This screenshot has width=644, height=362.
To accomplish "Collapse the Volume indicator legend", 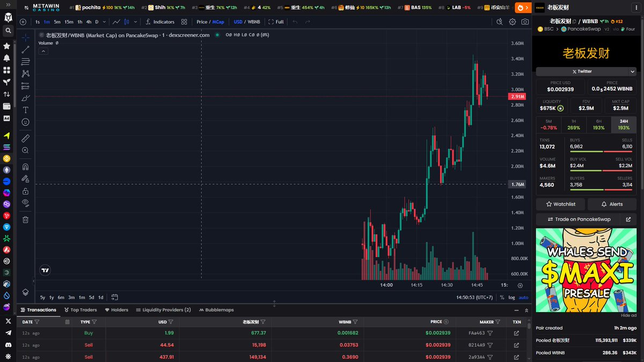I will click(x=43, y=51).
